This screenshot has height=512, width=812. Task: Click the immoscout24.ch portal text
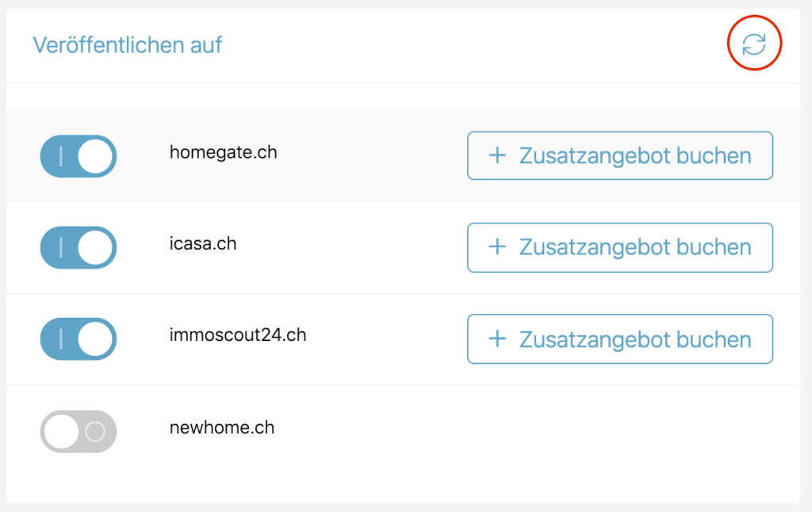(238, 335)
